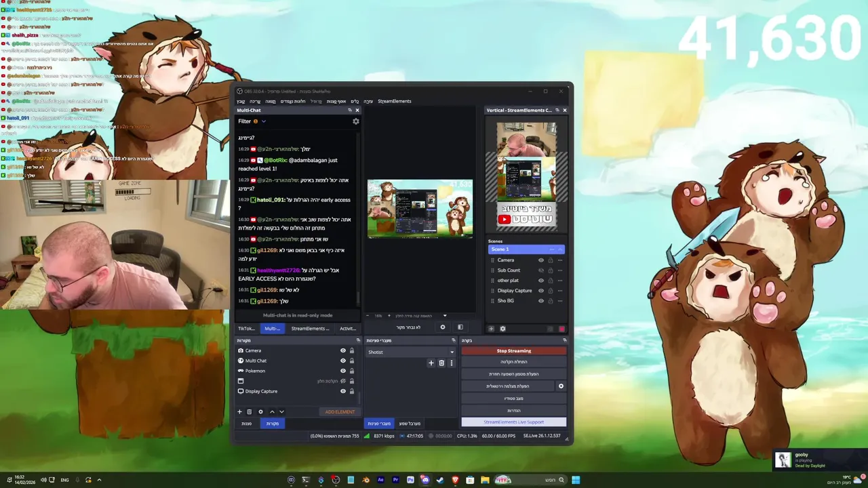Unlock Display Capture source in sources panel

click(351, 391)
